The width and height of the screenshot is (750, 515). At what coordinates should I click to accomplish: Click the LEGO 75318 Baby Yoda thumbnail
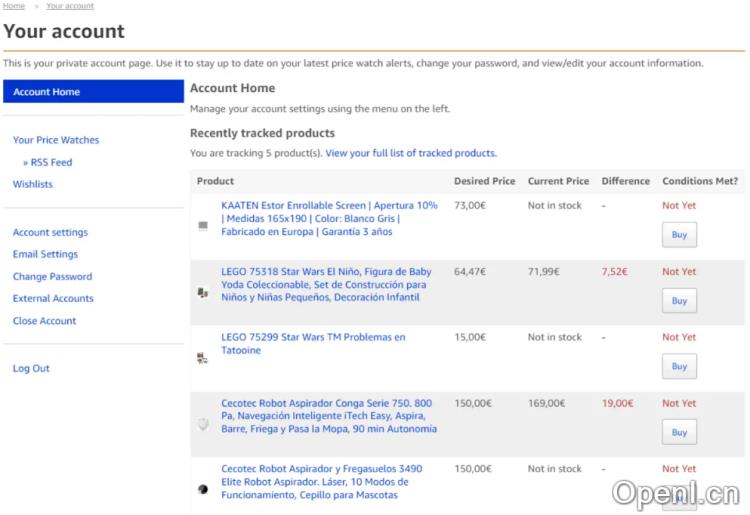203,292
